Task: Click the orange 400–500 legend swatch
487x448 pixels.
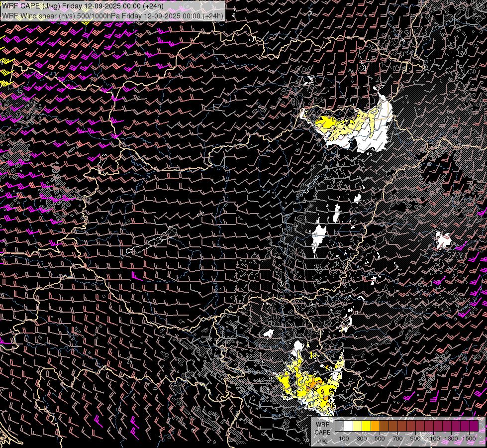Action: [x=375, y=426]
